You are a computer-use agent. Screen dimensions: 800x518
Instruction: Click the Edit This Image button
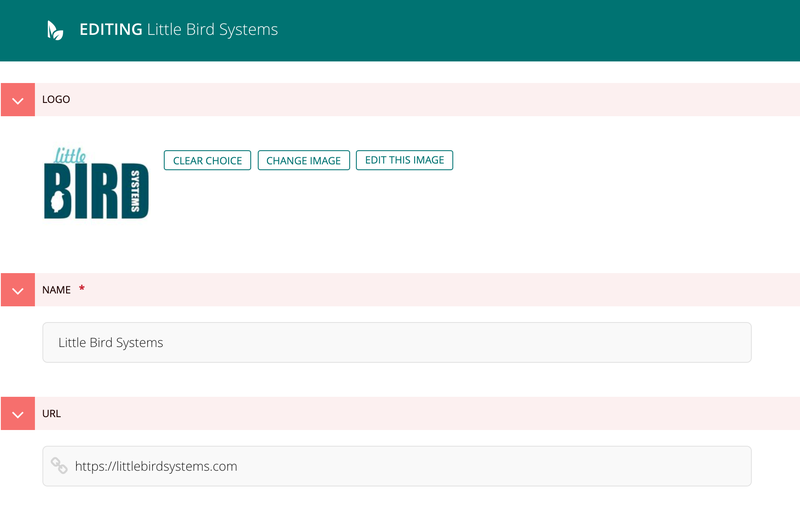[405, 160]
